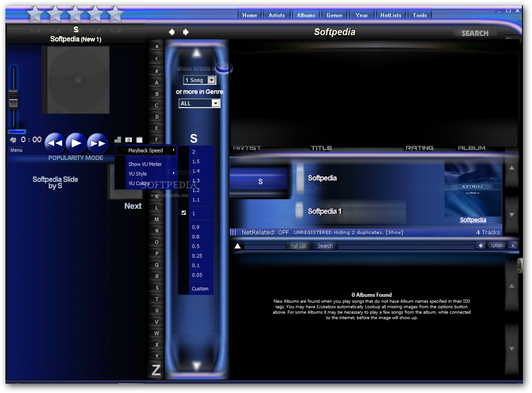The height and width of the screenshot is (393, 532).
Task: Click the album card icon near F
Action: (x=139, y=140)
